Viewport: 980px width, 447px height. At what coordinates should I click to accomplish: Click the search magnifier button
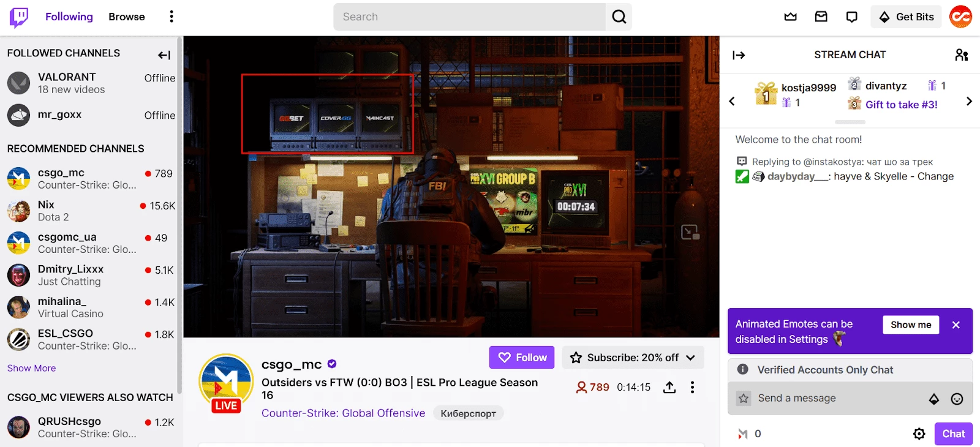pos(619,17)
